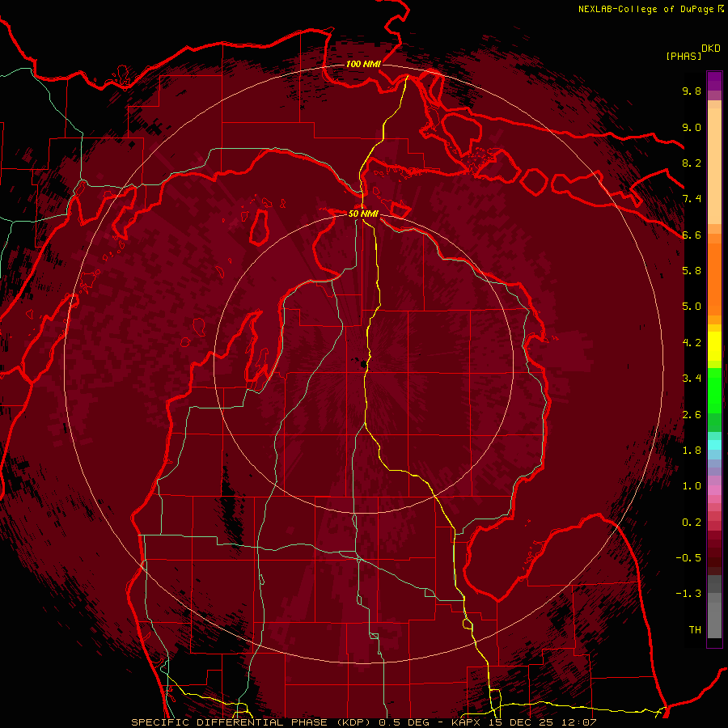Click the -0.5 scale value
Image resolution: width=728 pixels, height=728 pixels.
(x=688, y=558)
